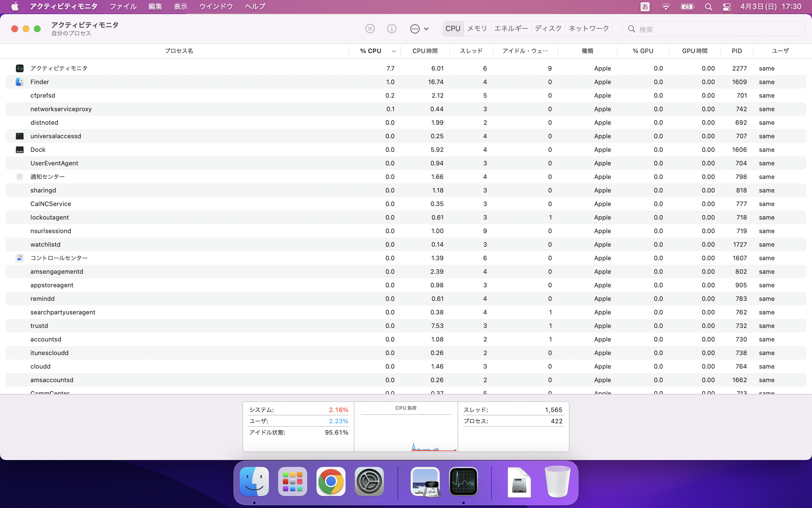The image size is (812, 508).
Task: Open the ウインドウ menu
Action: click(x=216, y=6)
